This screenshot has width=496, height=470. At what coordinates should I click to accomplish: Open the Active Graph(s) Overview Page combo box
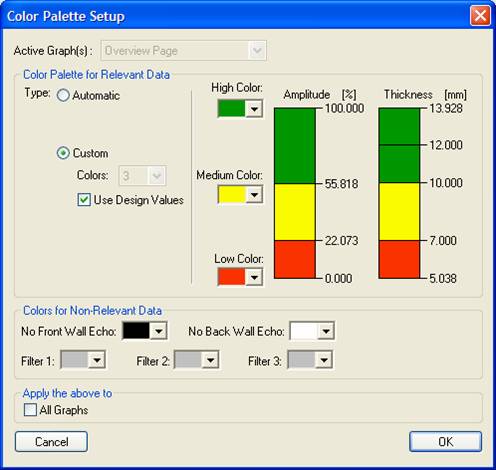click(184, 51)
